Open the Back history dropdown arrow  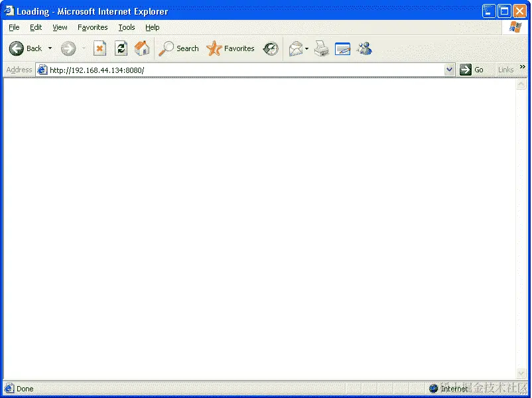[50, 48]
